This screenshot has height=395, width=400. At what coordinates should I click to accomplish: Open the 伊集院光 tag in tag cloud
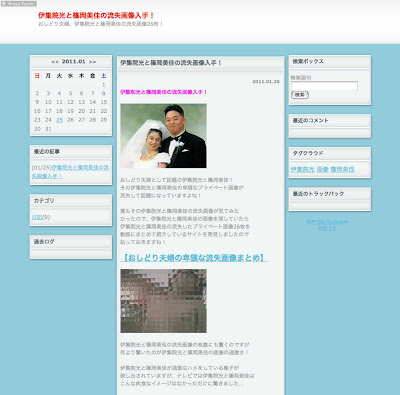tap(302, 169)
